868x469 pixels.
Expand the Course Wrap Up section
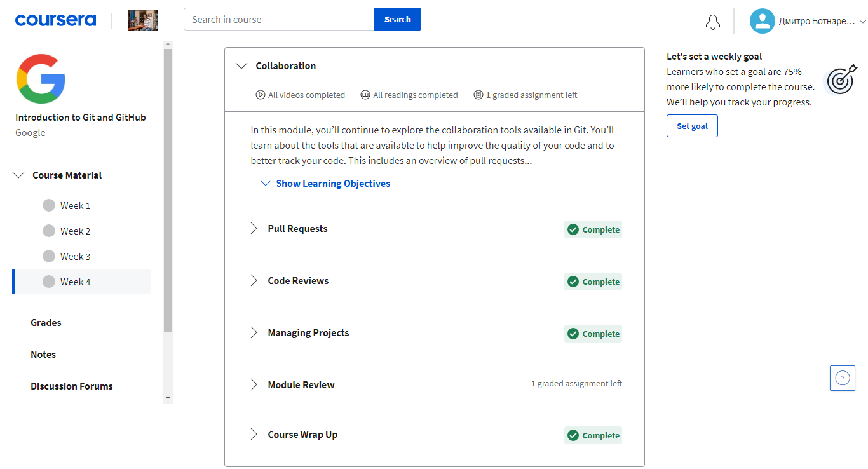254,435
